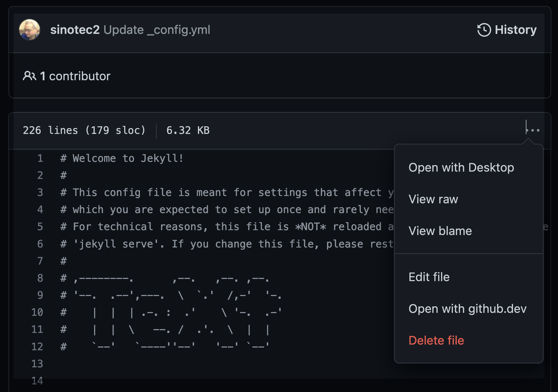The image size is (558, 392).
Task: Pick "Open with github.dev" option
Action: click(x=467, y=309)
